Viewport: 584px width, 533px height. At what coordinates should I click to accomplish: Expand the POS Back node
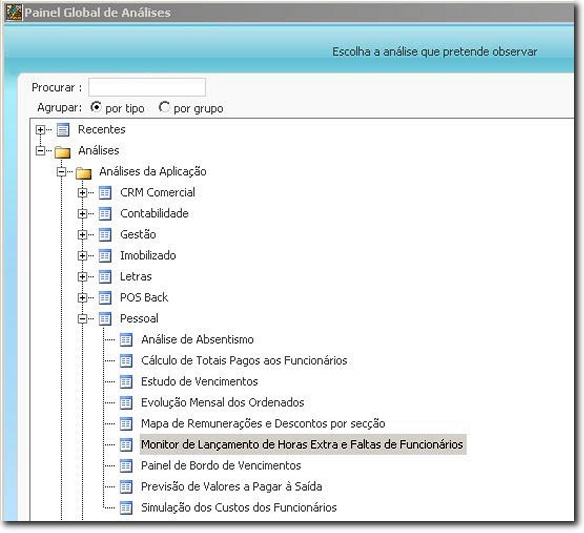tap(83, 298)
